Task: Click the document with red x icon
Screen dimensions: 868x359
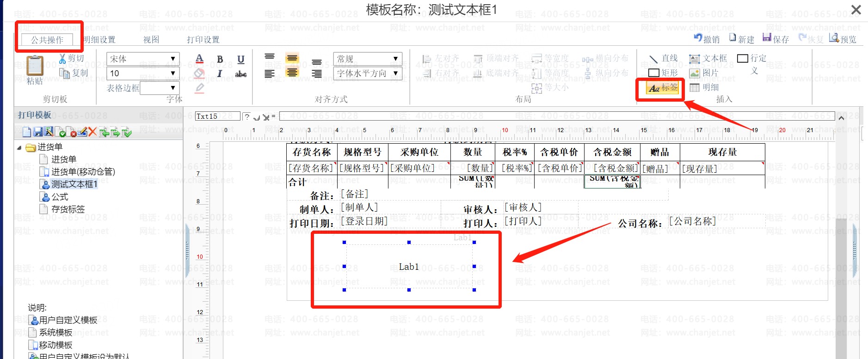Action: click(71, 132)
